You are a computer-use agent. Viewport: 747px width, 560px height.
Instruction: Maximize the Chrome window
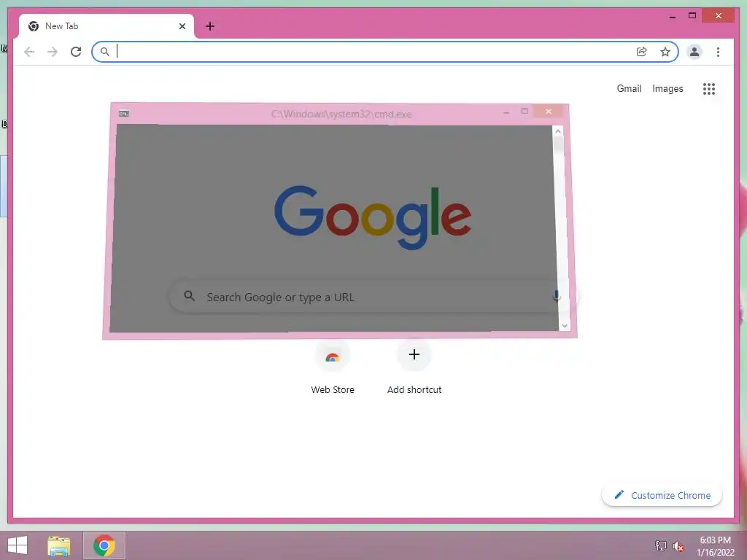[x=692, y=16]
